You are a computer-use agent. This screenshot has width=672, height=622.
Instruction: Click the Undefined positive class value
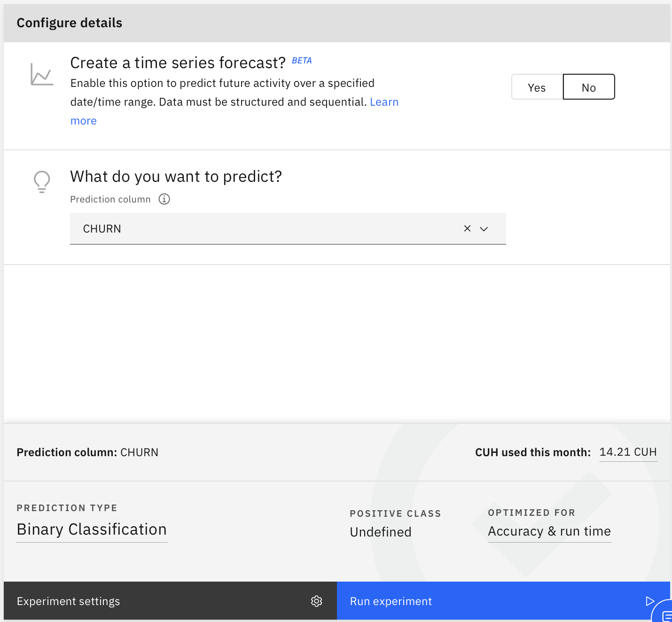coord(381,532)
